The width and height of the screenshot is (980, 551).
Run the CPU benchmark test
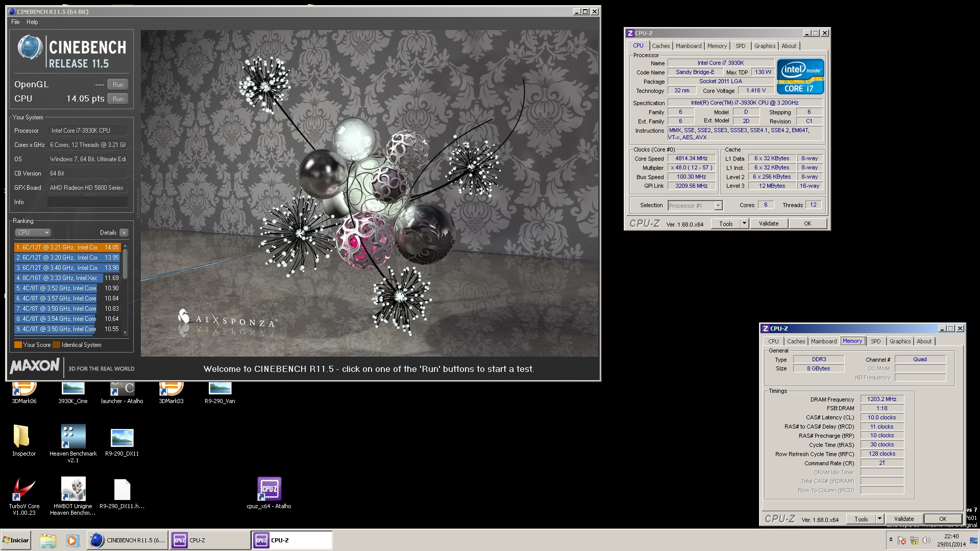click(x=118, y=99)
